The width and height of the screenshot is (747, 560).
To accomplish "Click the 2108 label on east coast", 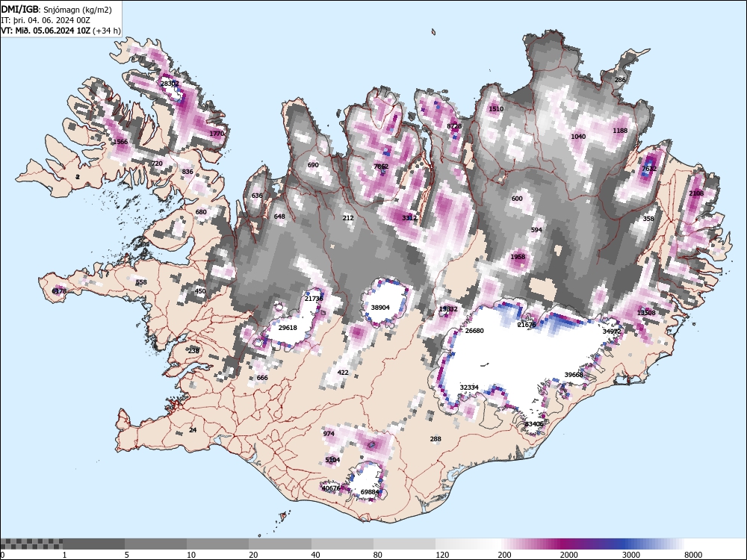I will click(696, 193).
